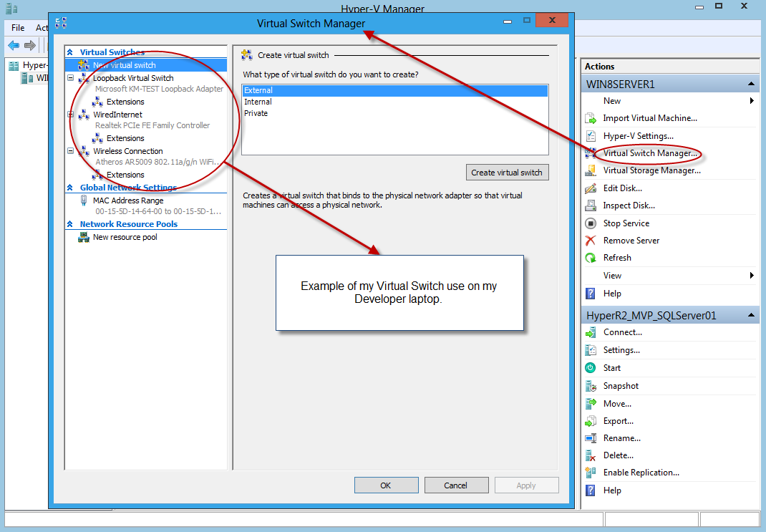Click the back arrow in Hyper-V Manager toolbar
766x532 pixels.
[14, 45]
